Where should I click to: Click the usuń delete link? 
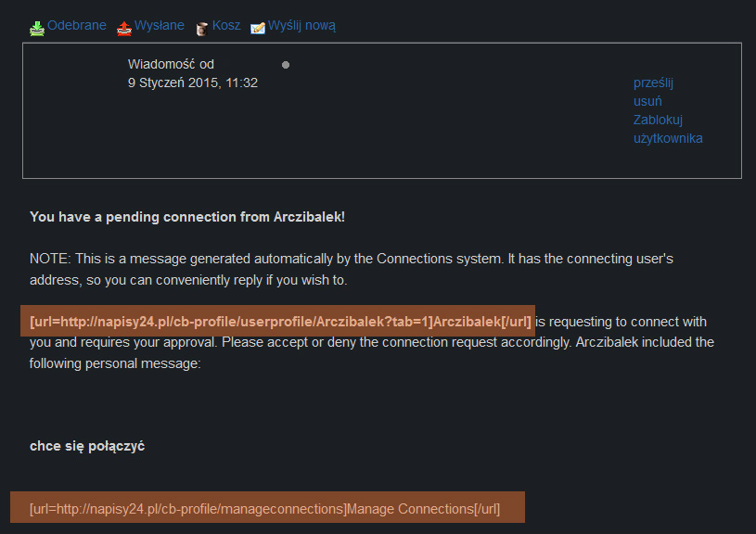click(x=647, y=101)
